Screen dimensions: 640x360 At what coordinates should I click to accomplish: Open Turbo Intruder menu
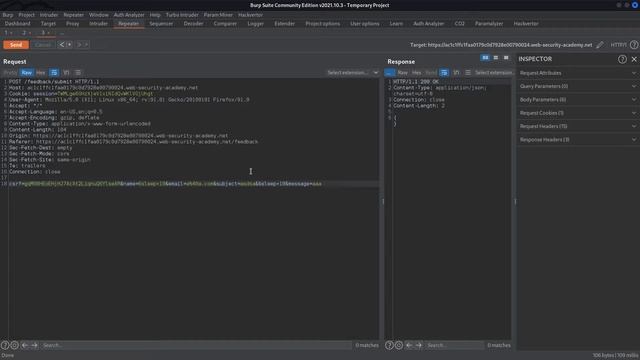pyautogui.click(x=182, y=15)
